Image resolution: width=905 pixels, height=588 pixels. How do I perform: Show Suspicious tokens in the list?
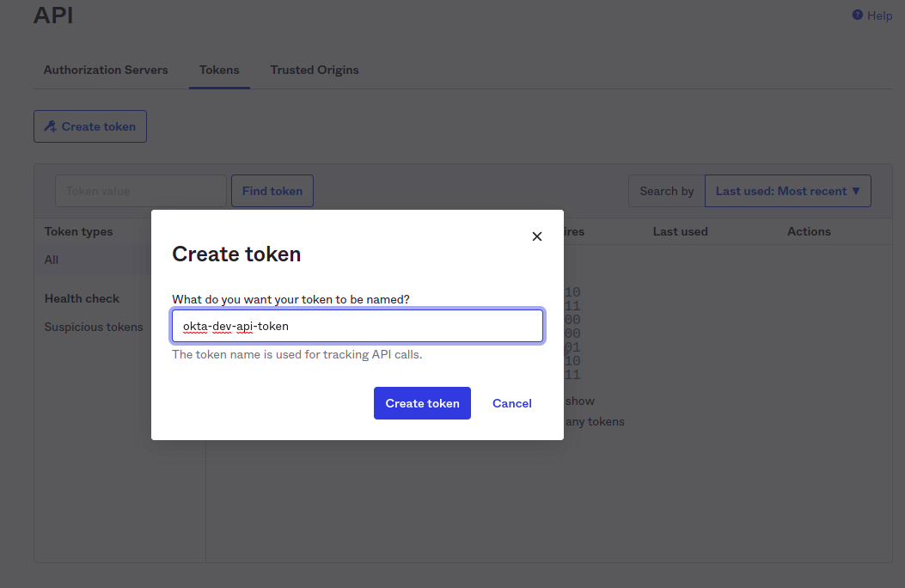point(93,327)
